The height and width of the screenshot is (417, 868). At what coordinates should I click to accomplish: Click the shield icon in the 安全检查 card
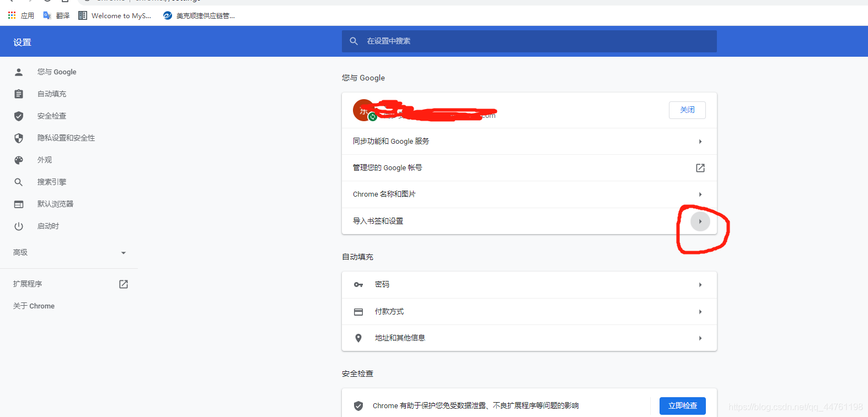pyautogui.click(x=358, y=406)
